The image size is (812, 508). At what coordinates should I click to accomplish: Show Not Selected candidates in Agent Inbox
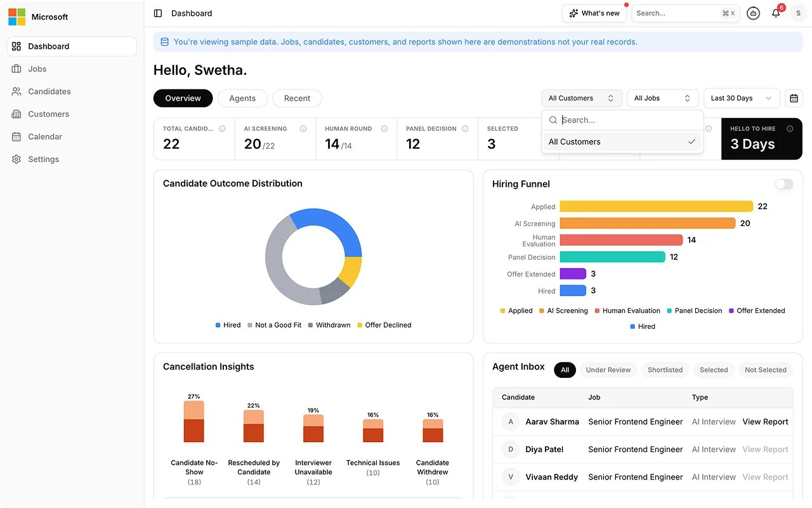click(x=765, y=370)
